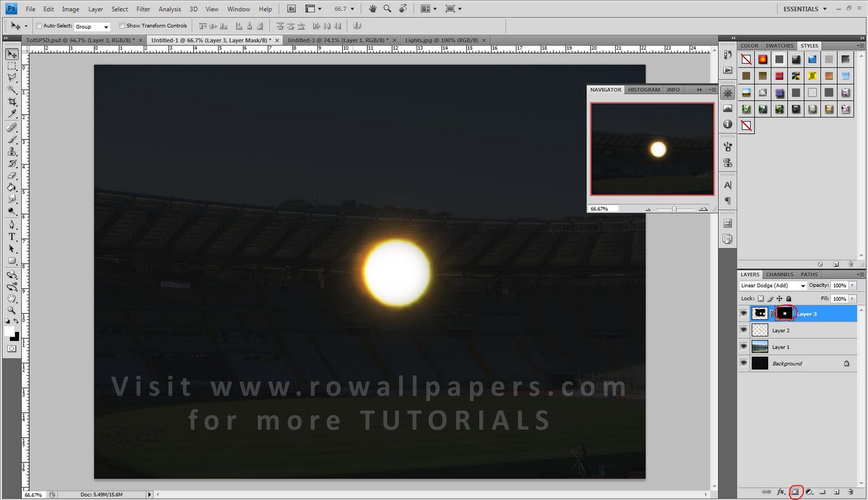Select the Layer 3 mask thumbnail

(x=784, y=313)
